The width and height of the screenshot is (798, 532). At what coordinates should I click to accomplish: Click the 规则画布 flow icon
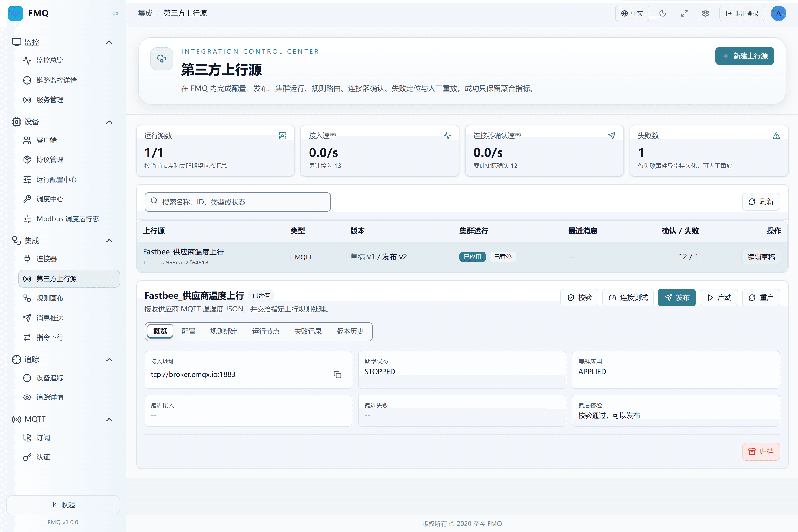[27, 298]
